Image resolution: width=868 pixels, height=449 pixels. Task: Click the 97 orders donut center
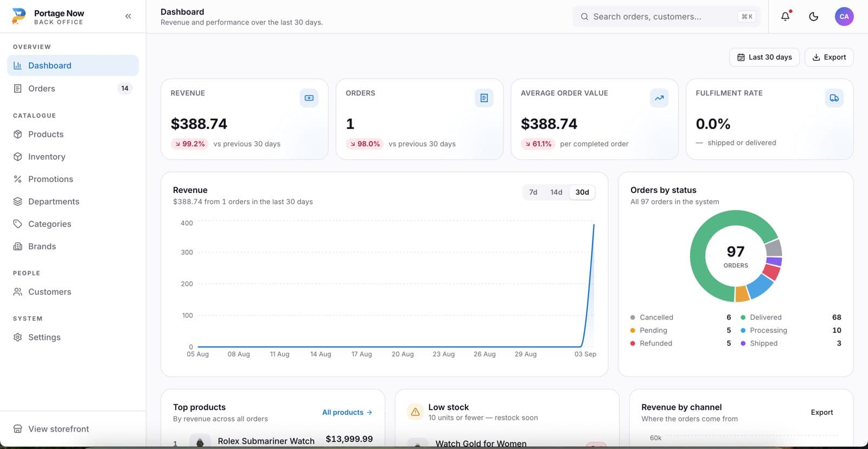(x=736, y=256)
